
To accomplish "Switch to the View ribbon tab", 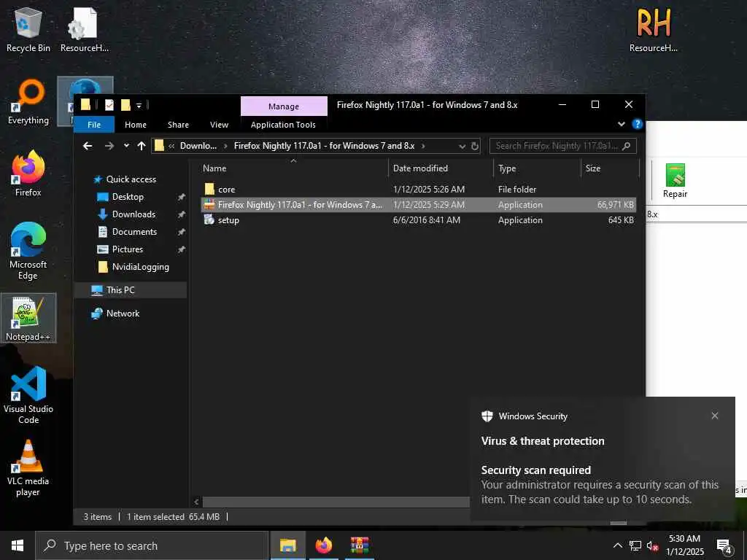I will [219, 124].
